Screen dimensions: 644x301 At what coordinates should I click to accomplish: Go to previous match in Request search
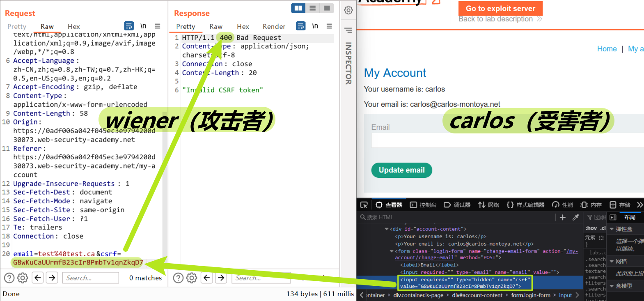38,278
